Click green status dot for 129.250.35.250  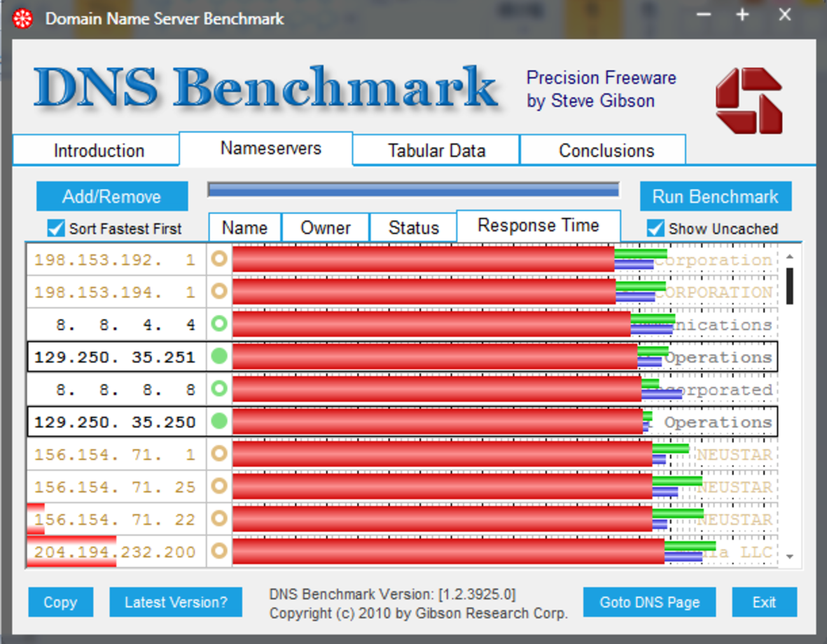(x=219, y=421)
